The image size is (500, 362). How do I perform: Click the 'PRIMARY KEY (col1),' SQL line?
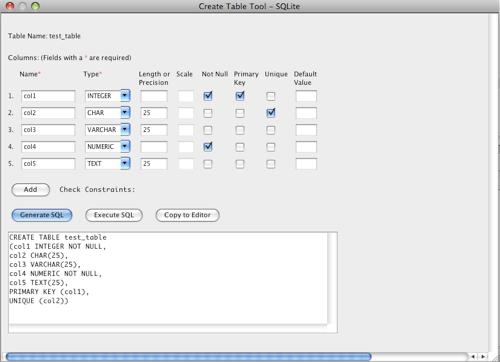point(49,292)
